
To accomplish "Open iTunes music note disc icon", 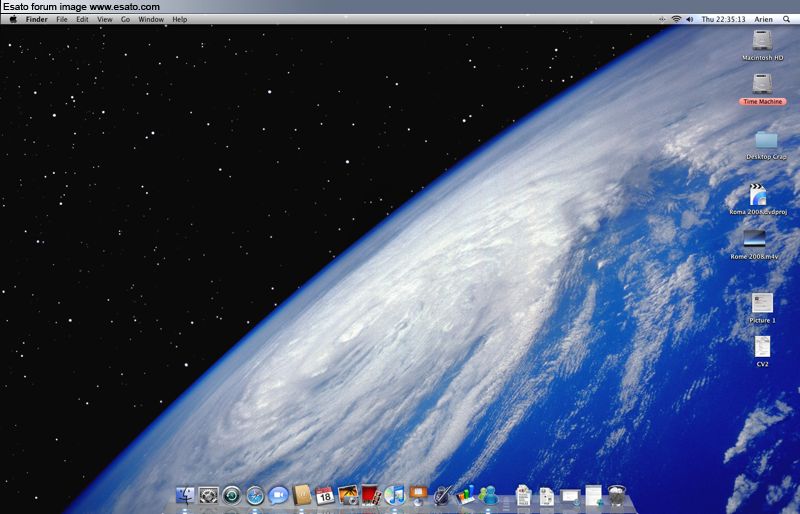I will point(394,495).
